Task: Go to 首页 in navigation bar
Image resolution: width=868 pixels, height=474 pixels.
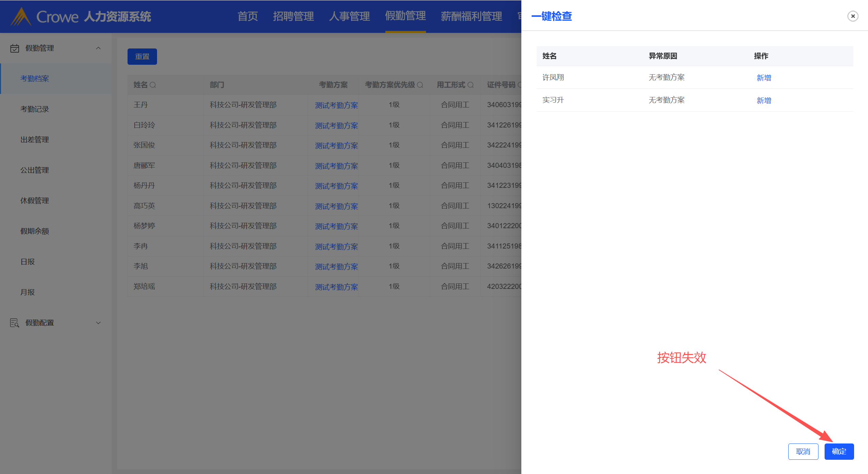Action: click(x=247, y=16)
